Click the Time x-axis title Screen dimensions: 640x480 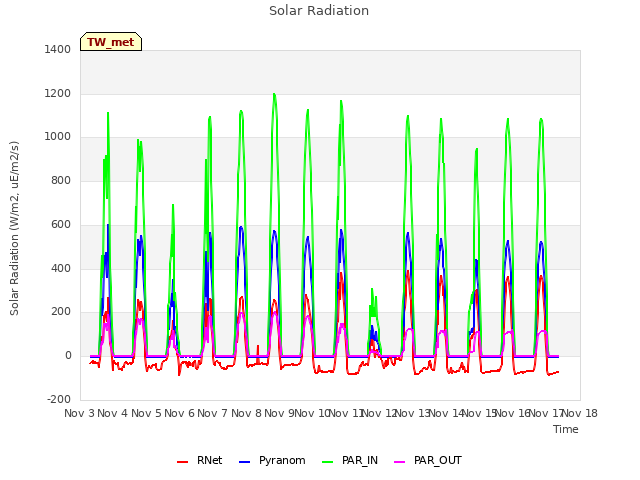point(566,429)
